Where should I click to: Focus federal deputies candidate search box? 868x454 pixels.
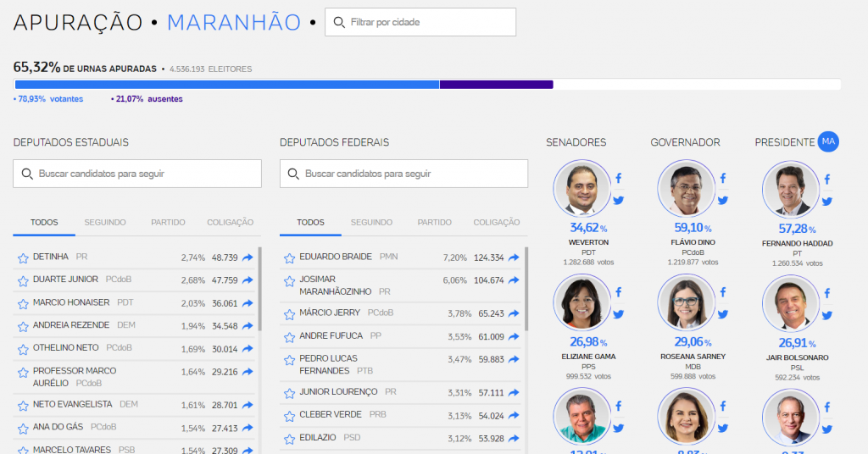(403, 174)
